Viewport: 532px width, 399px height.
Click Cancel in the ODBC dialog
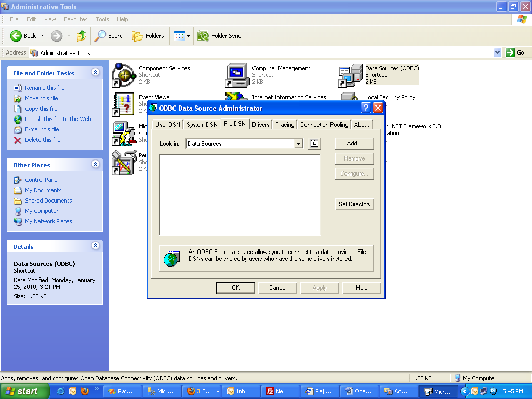point(277,288)
